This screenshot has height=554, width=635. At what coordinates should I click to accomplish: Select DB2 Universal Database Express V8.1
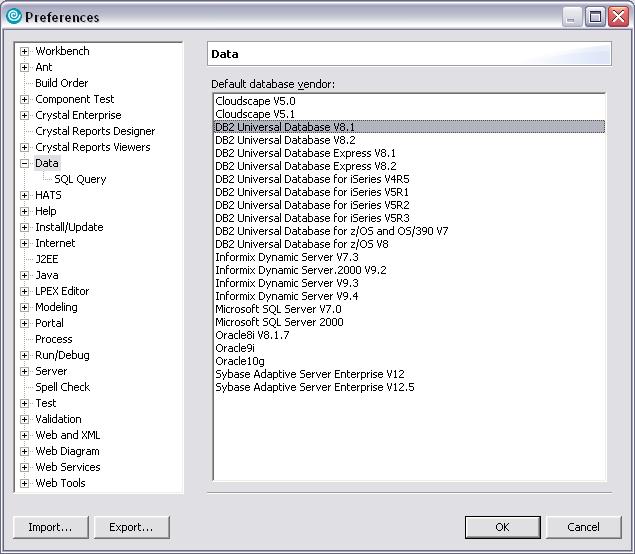click(409, 153)
